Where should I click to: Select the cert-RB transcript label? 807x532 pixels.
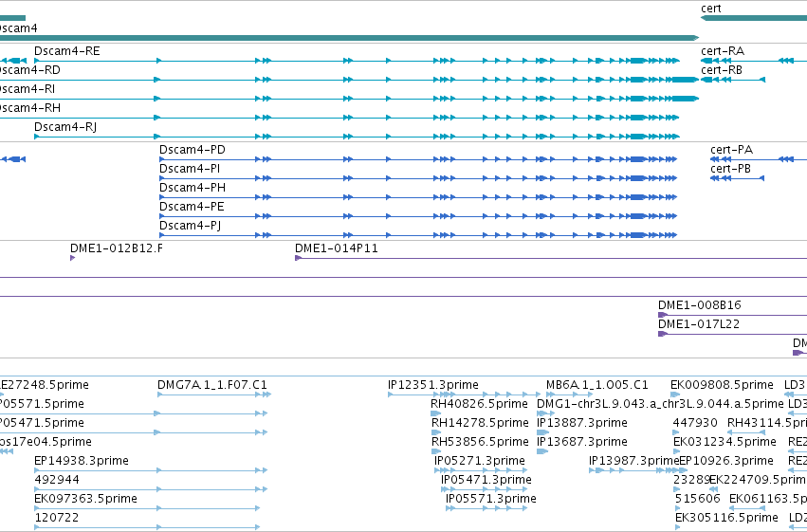pyautogui.click(x=722, y=70)
